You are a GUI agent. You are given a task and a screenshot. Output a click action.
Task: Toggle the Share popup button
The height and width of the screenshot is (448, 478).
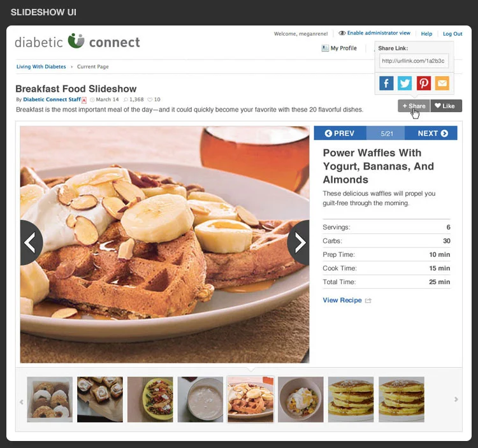tap(414, 106)
